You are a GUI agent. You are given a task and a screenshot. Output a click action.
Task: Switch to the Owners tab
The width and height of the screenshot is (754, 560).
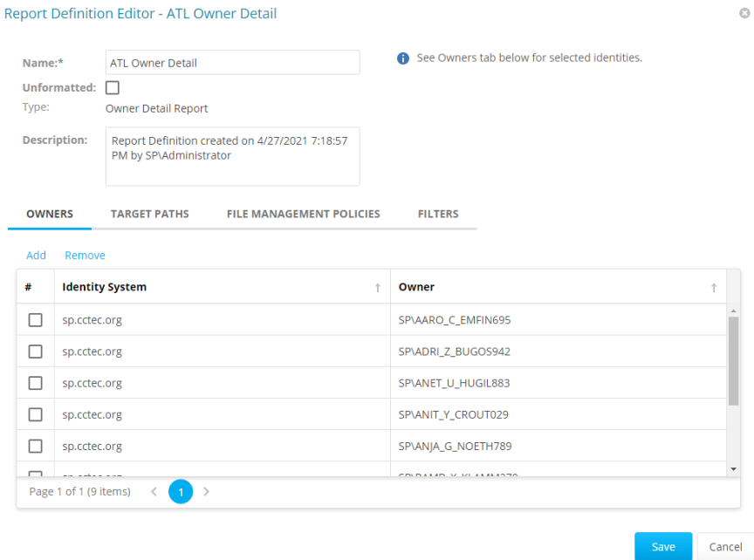coord(50,214)
